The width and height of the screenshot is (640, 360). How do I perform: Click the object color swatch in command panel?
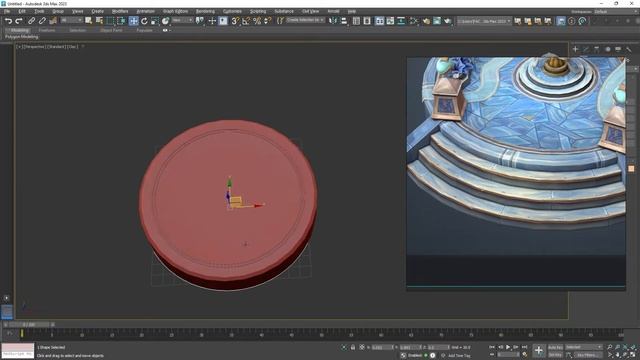(631, 169)
